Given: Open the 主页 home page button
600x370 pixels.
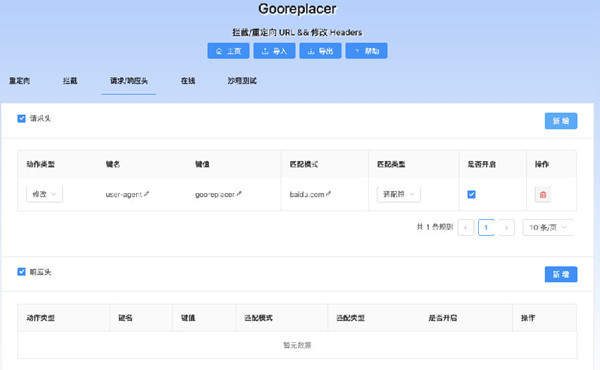Looking at the screenshot, I should [x=228, y=51].
